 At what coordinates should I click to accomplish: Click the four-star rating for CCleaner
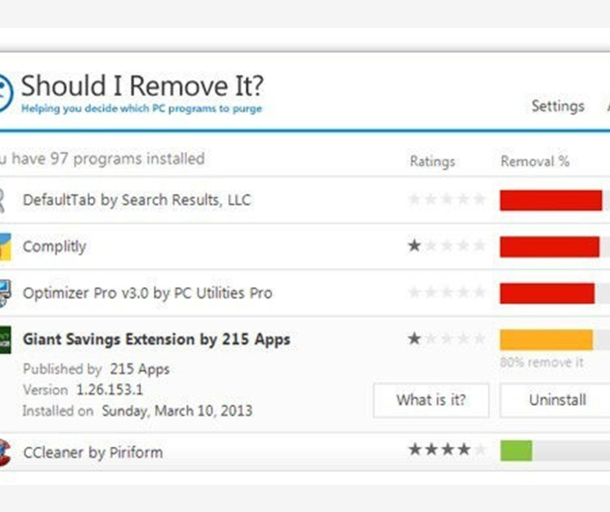447,450
